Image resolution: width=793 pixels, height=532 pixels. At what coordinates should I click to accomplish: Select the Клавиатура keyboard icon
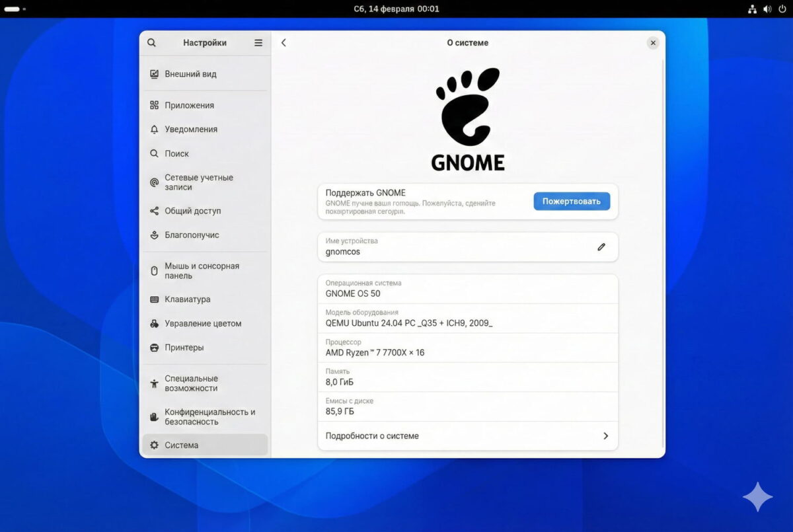tap(153, 299)
